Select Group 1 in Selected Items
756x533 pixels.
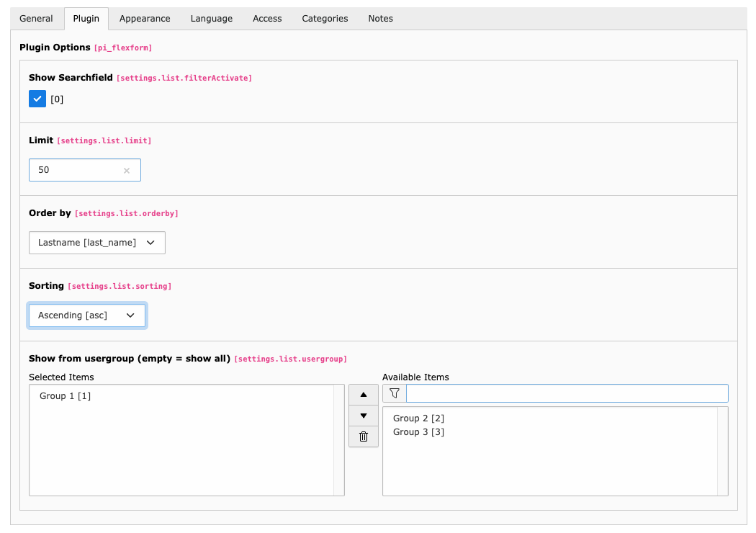click(x=65, y=396)
